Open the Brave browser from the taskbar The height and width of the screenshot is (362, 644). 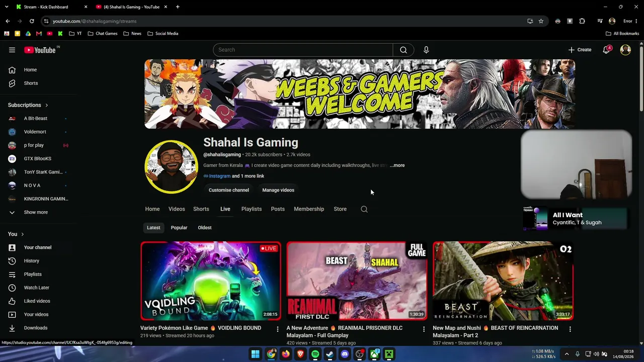pos(300,354)
